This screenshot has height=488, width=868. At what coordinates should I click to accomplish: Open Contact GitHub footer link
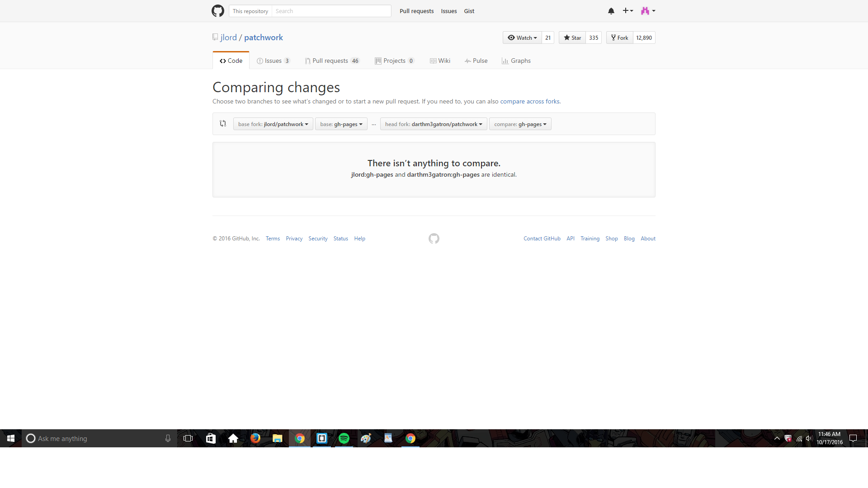point(542,239)
